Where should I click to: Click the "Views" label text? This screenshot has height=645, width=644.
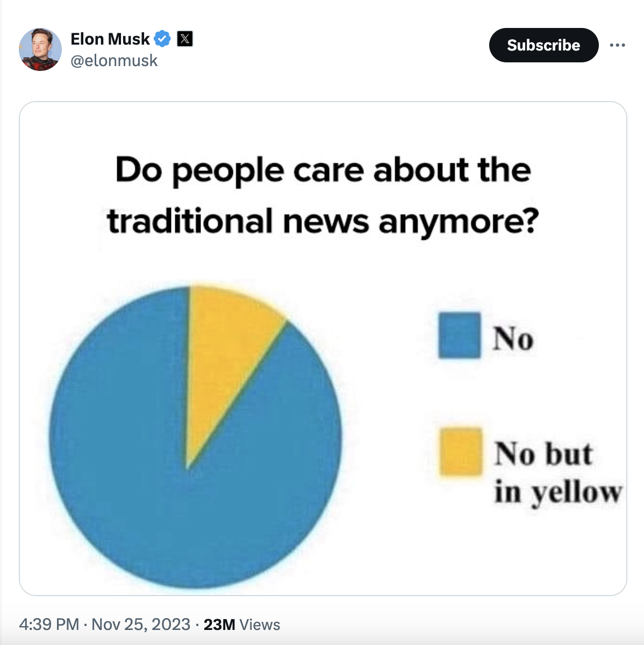260,625
